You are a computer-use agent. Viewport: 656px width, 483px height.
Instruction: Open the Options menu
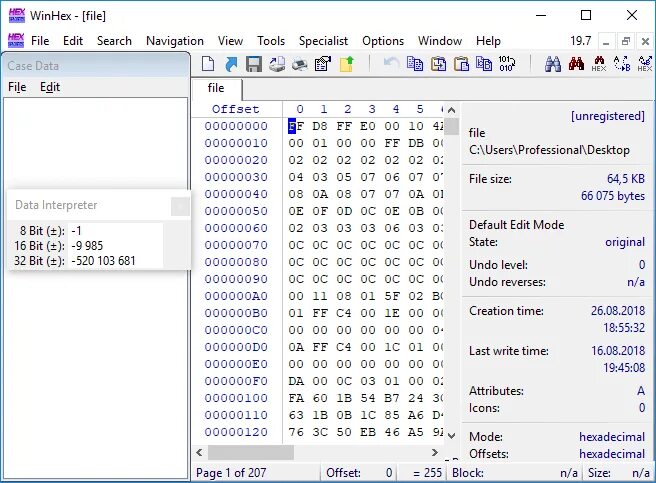[383, 41]
